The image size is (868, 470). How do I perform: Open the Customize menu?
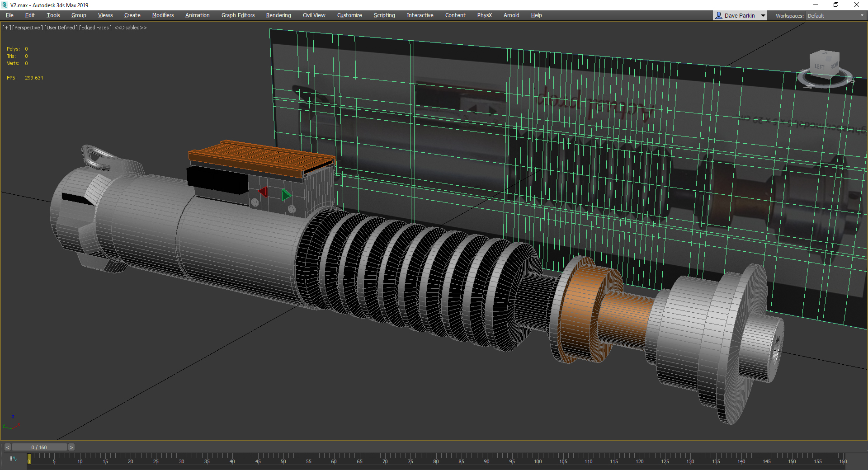[349, 15]
